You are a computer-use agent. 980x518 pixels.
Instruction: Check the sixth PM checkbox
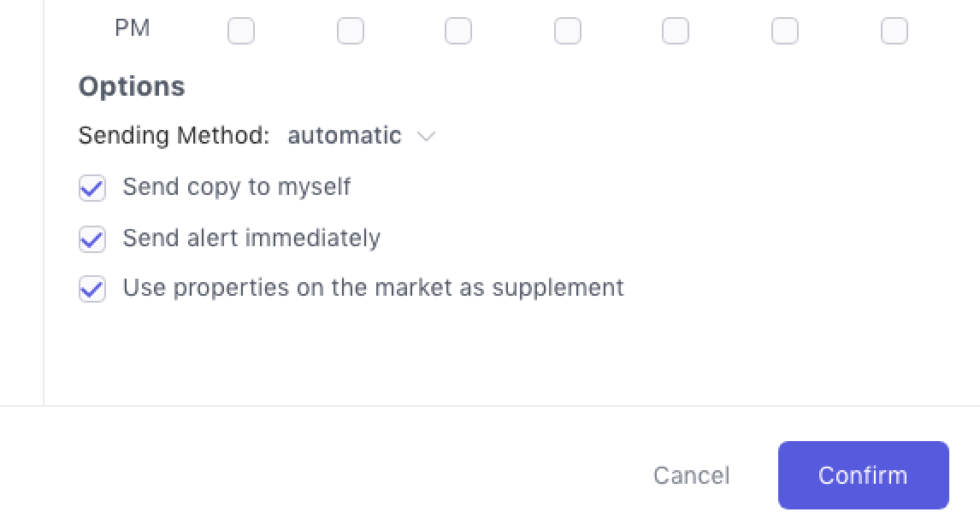785,32
